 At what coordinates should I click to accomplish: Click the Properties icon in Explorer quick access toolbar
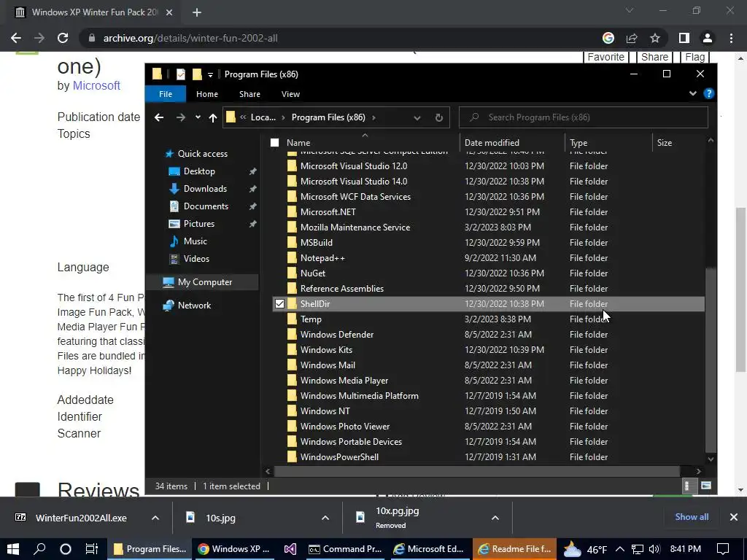click(x=181, y=74)
